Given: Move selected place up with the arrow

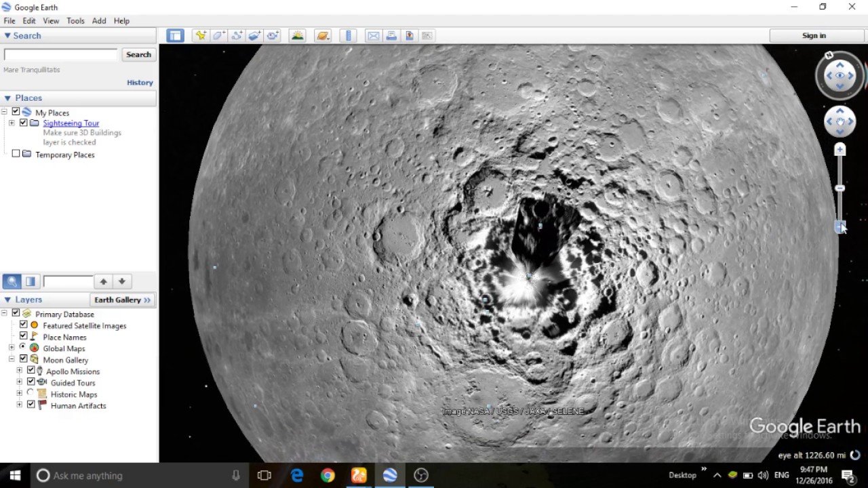Looking at the screenshot, I should 103,281.
